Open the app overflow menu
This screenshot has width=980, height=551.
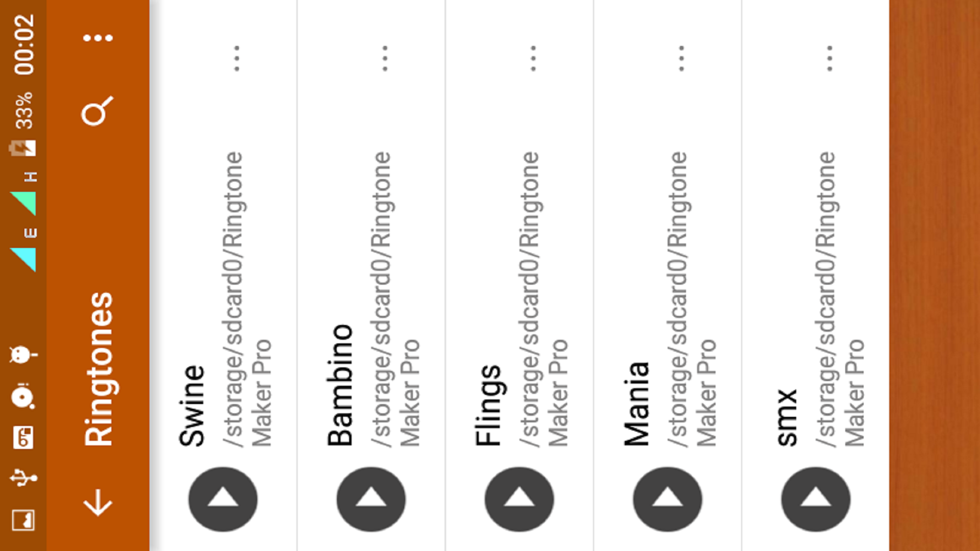pos(97,37)
